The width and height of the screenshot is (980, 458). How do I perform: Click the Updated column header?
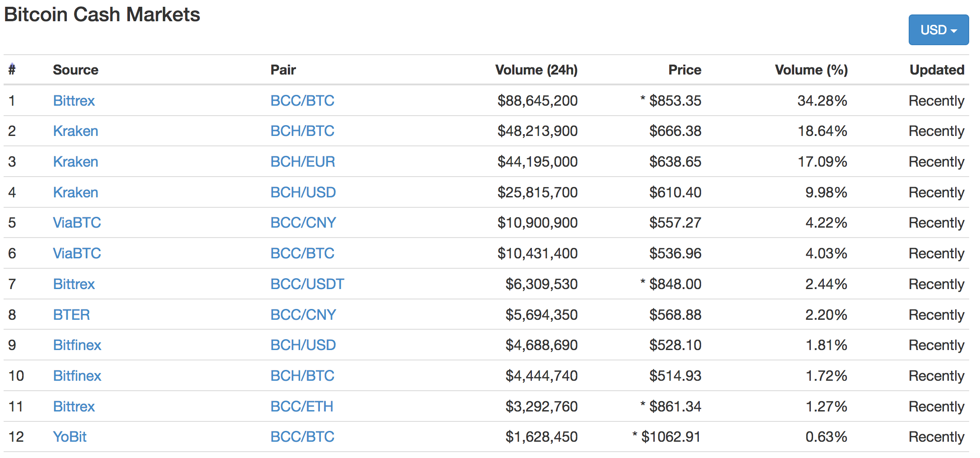937,70
